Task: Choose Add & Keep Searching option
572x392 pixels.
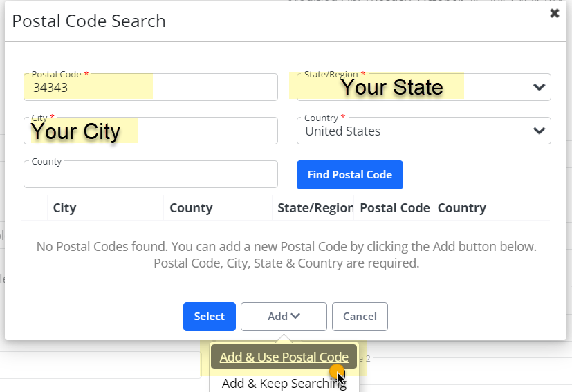Action: point(284,383)
